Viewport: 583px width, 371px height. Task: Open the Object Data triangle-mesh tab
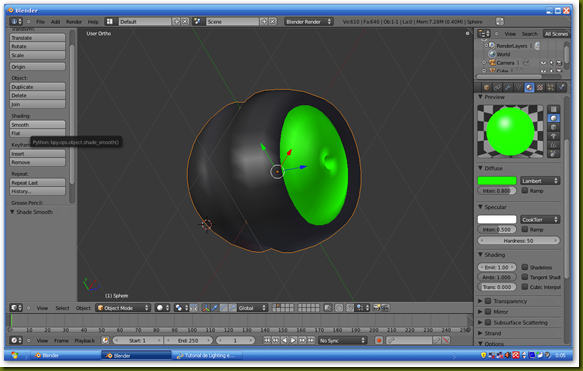(518, 87)
